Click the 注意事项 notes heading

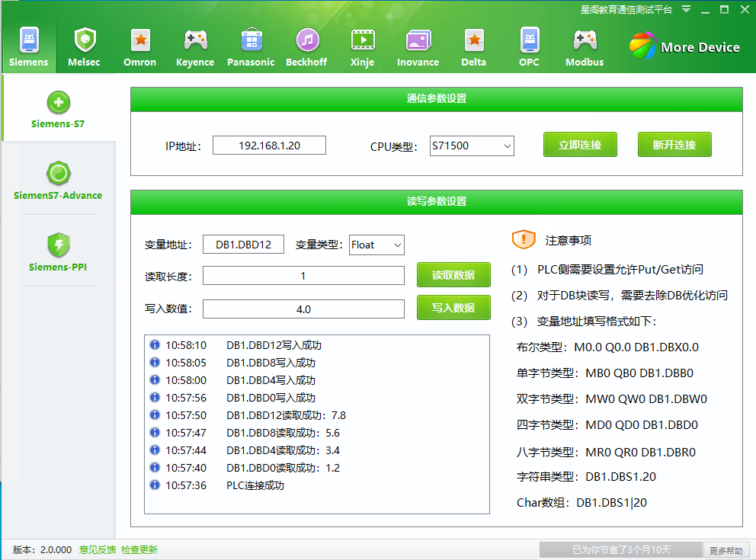point(569,240)
